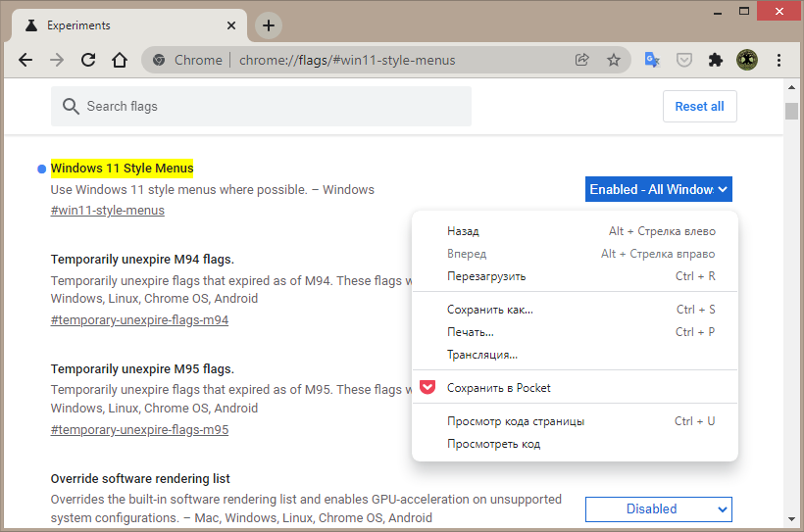This screenshot has width=804, height=532.
Task: Click Сохранить в Pocket menu entry
Action: 575,388
